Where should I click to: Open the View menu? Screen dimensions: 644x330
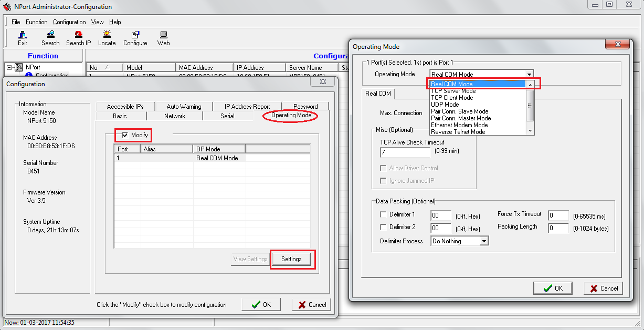pyautogui.click(x=97, y=22)
